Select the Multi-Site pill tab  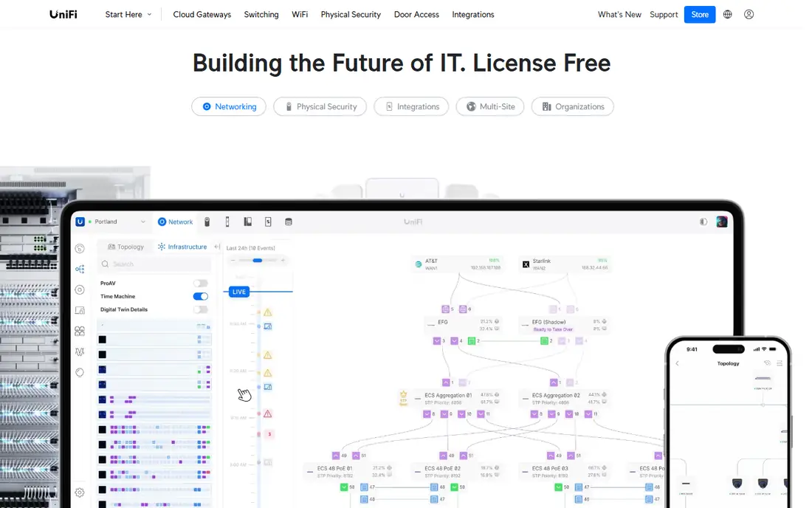coord(490,106)
